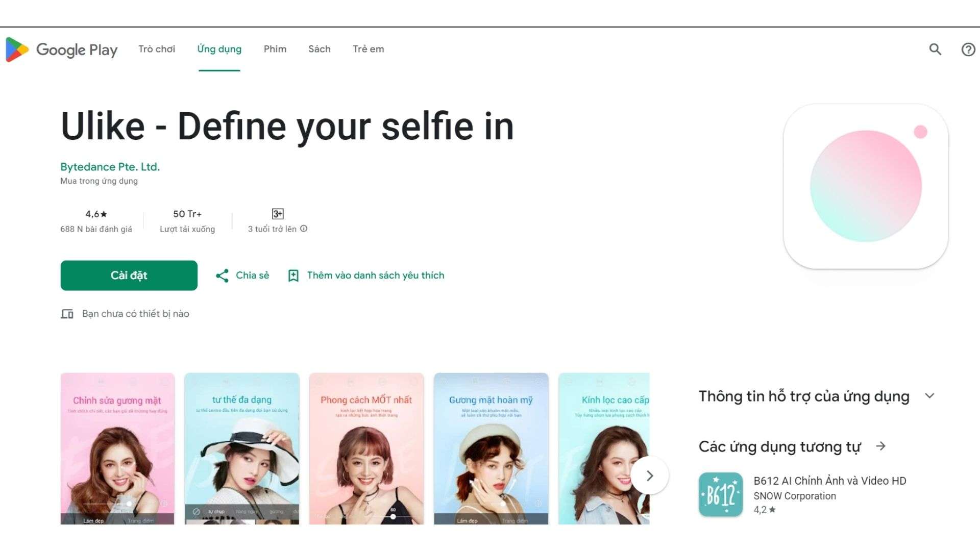Click the 4,6 star rating
Image resolution: width=980 pixels, height=551 pixels.
click(96, 214)
